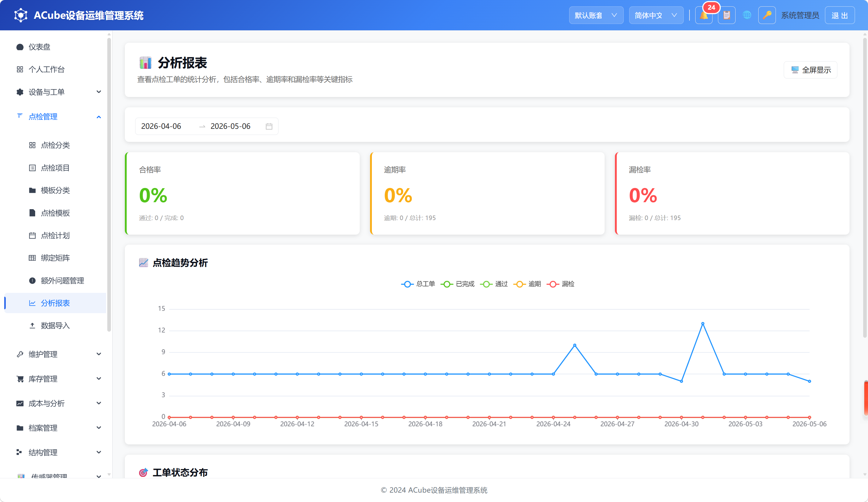Viewport: 868px width, 502px height.
Task: Toggle the 已完成 legend series
Action: click(457, 284)
